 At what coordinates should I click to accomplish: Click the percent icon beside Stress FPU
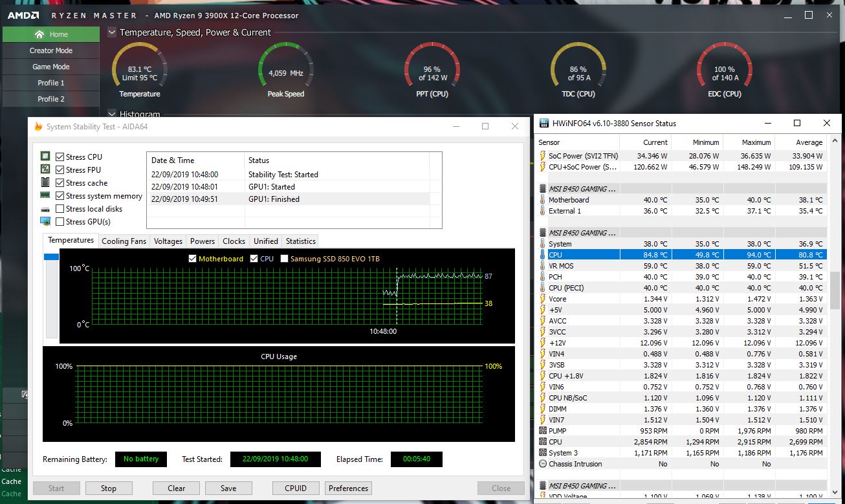pos(45,170)
